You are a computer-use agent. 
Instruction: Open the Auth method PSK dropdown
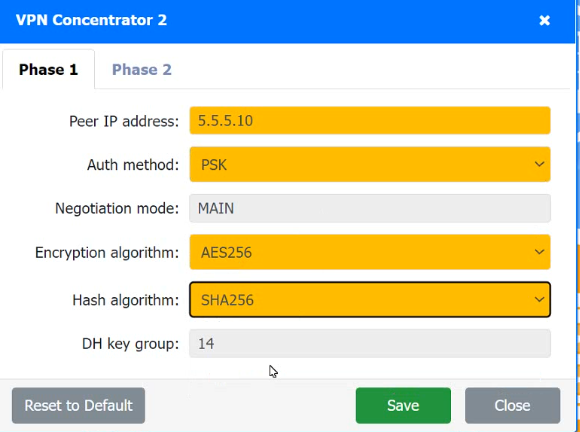[370, 165]
